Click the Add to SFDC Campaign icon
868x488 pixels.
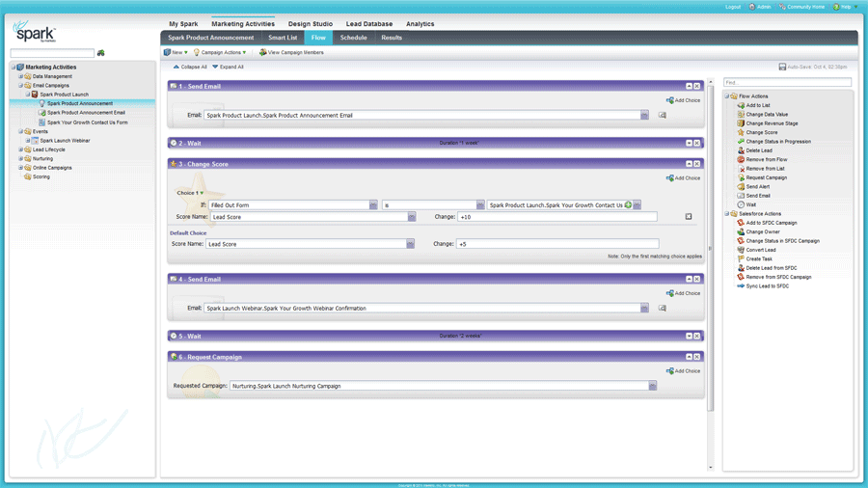741,223
